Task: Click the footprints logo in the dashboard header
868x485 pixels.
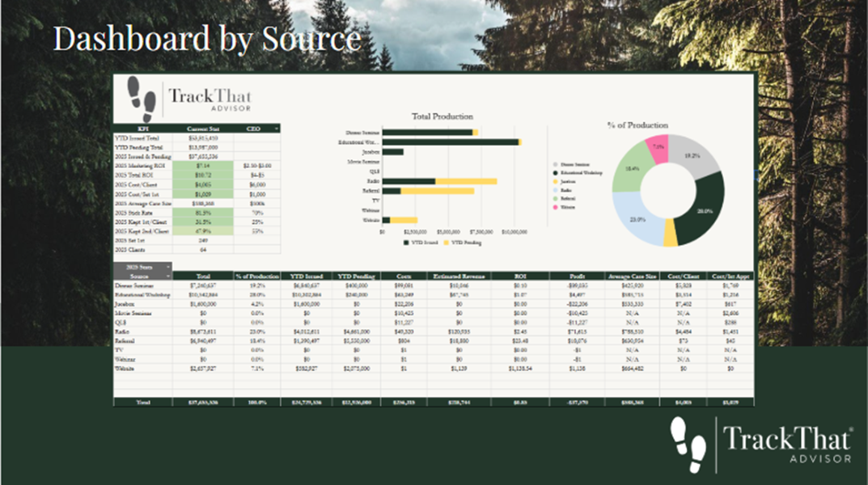Action: pos(142,98)
